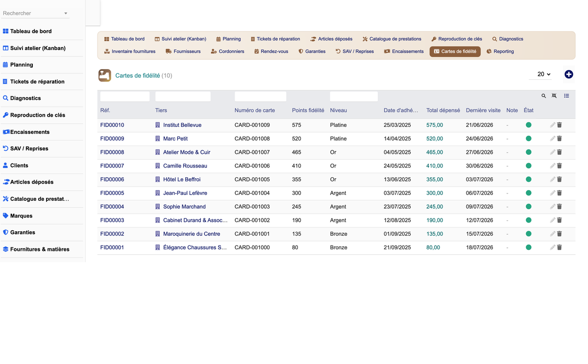
Task: Open the Cordonniers tab
Action: (x=227, y=51)
